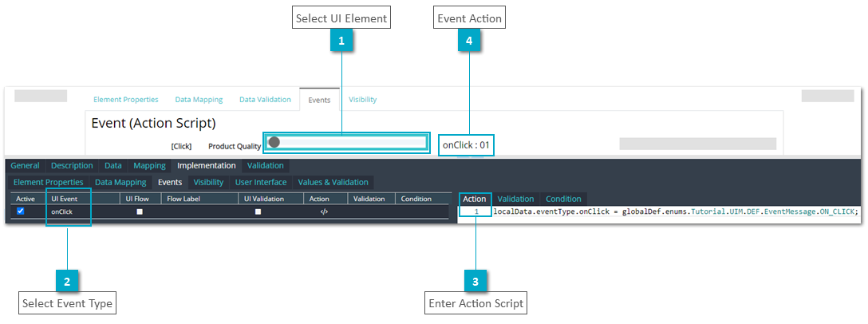Open the light preview Visibility tab
Viewport: 868px width, 324px height.
click(362, 100)
